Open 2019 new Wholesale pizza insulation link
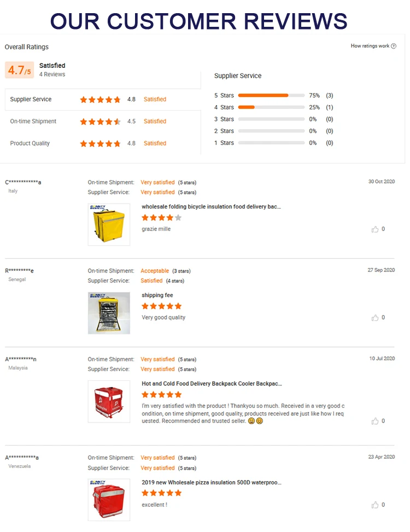The image size is (410, 532). pyautogui.click(x=212, y=483)
